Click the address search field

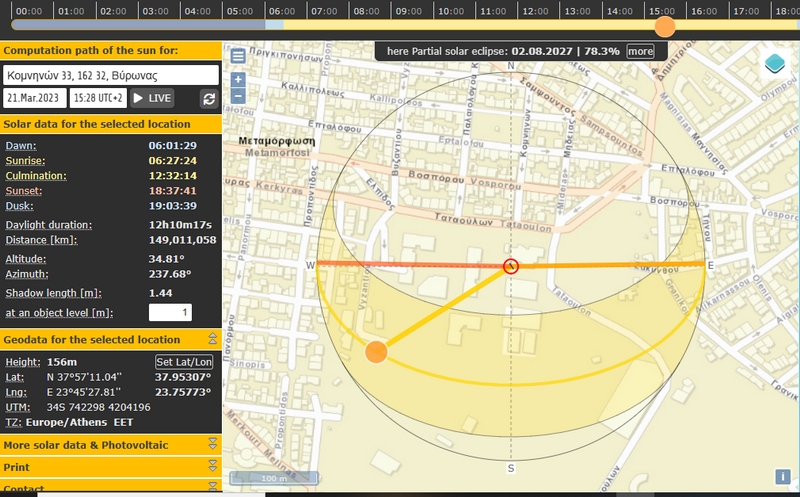(110, 75)
